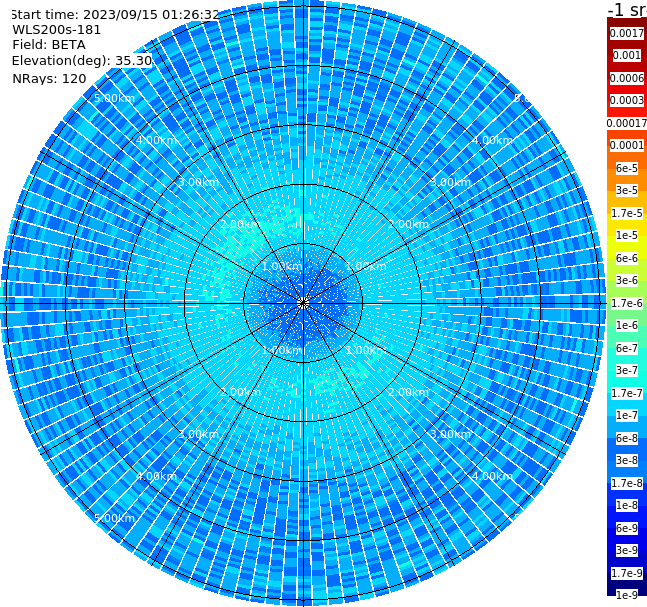Click the 1e-5 colorbar value
Screen dimensions: 647x607
(x=627, y=235)
